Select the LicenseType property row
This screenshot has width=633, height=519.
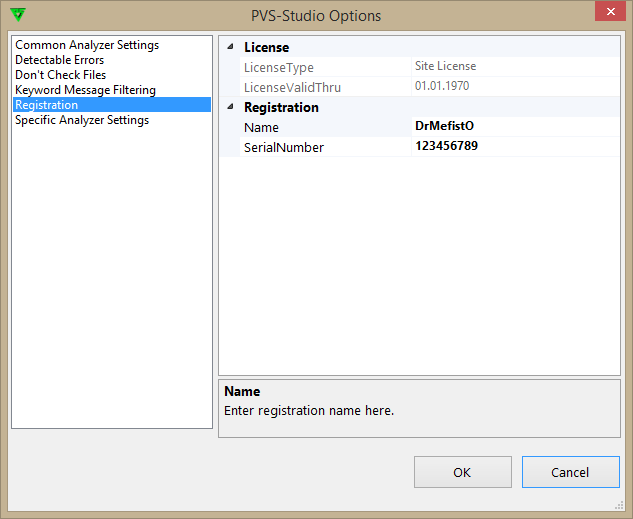click(279, 67)
